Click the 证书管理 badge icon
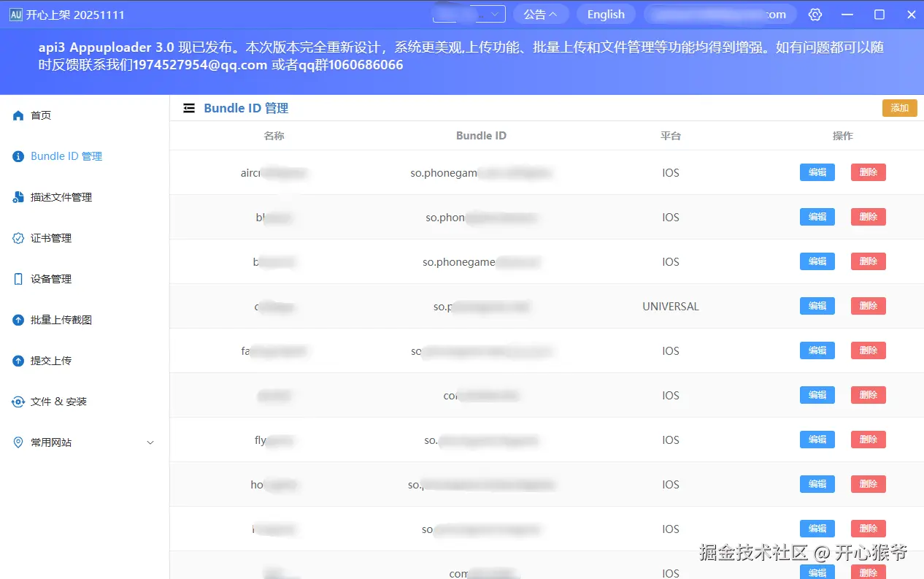Viewport: 924px width, 579px height. tap(18, 238)
